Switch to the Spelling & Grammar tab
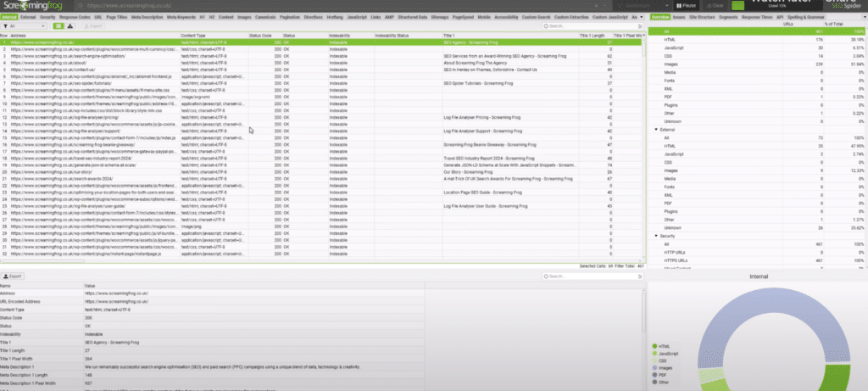868x391 pixels. coord(805,17)
